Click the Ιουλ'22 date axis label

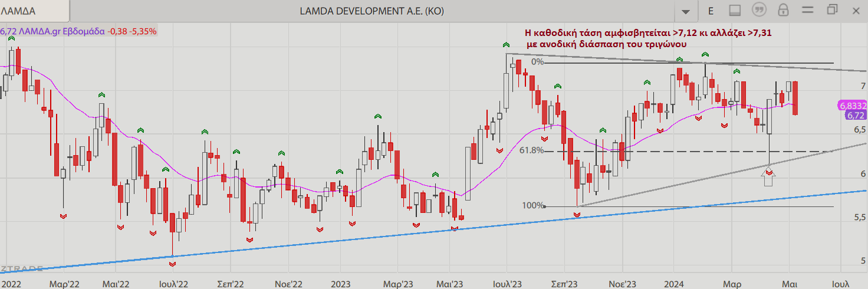(x=173, y=284)
